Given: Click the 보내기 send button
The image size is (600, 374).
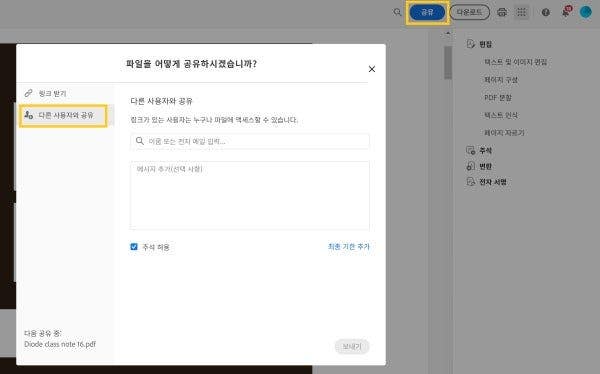Looking at the screenshot, I should (x=352, y=346).
